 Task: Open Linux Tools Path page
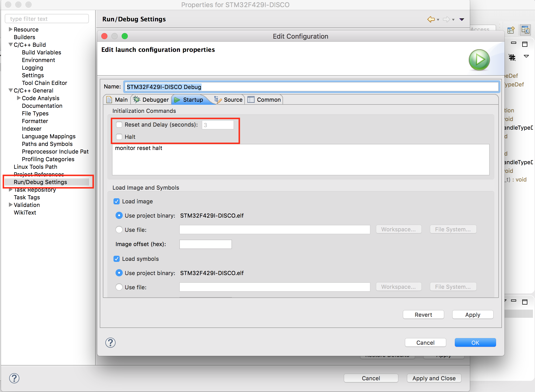point(36,167)
